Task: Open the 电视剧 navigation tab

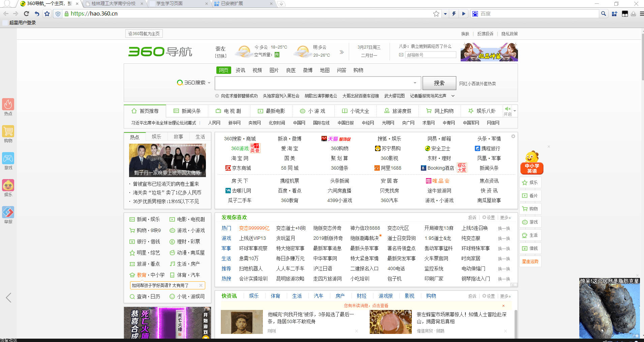Action: point(228,111)
